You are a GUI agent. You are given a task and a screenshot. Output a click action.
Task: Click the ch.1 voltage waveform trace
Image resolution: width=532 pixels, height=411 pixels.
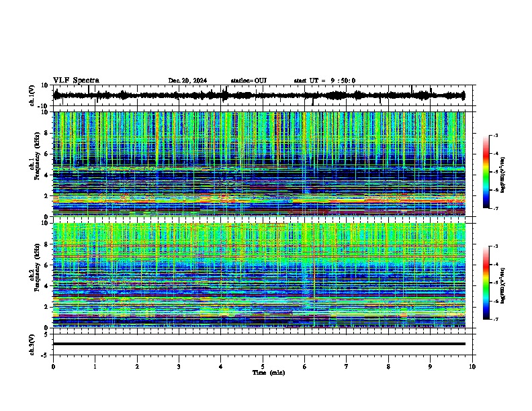[259, 95]
